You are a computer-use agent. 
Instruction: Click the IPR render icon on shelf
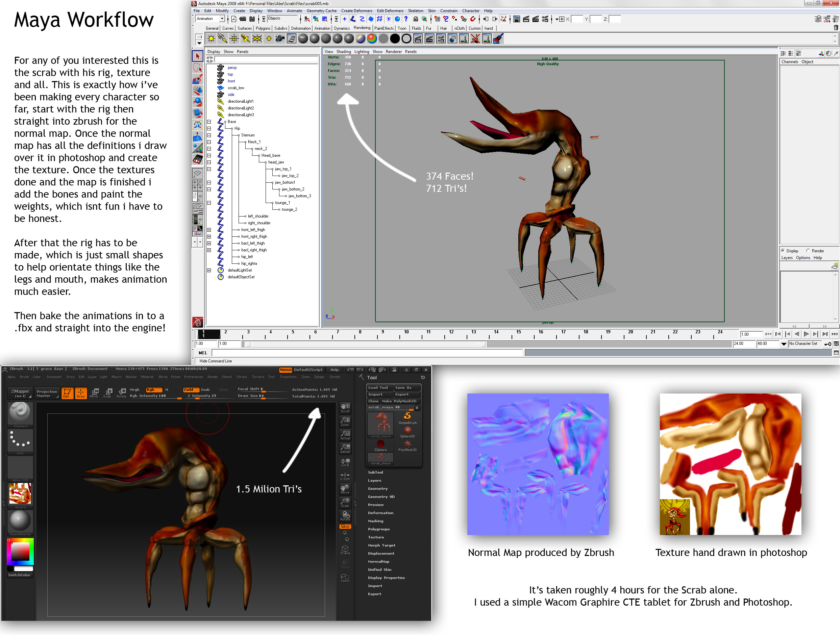pos(429,39)
